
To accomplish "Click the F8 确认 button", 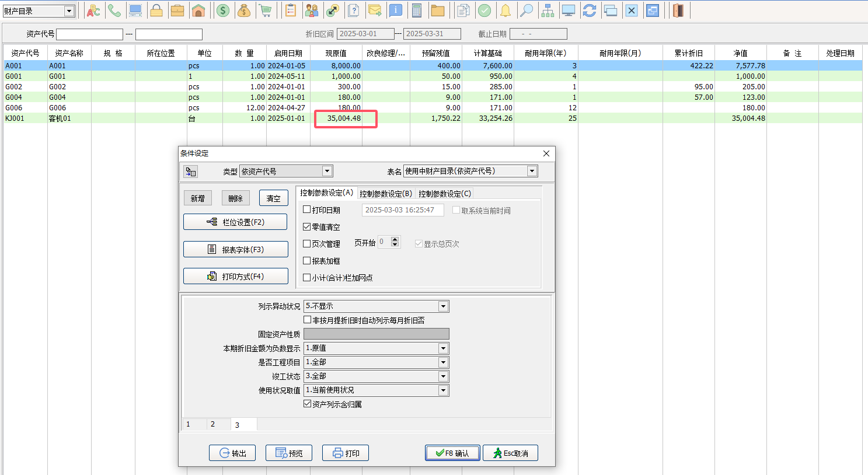I will [452, 453].
